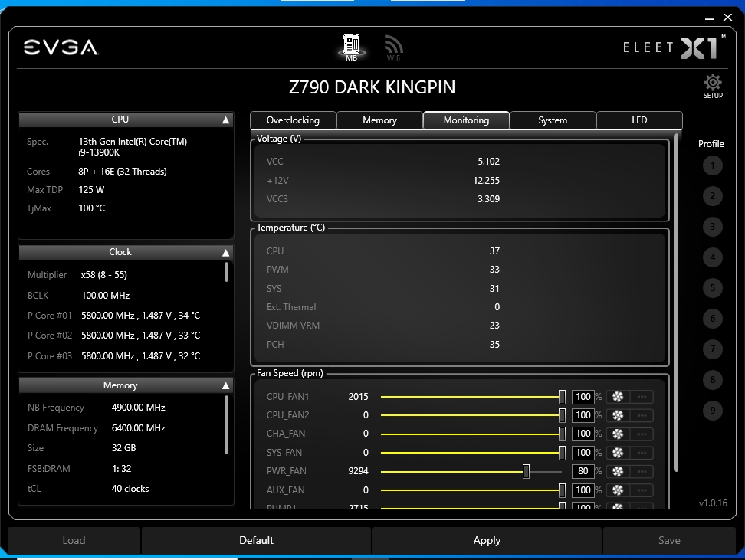The width and height of the screenshot is (745, 560).
Task: Click the ELEET X1 logo
Action: (674, 47)
